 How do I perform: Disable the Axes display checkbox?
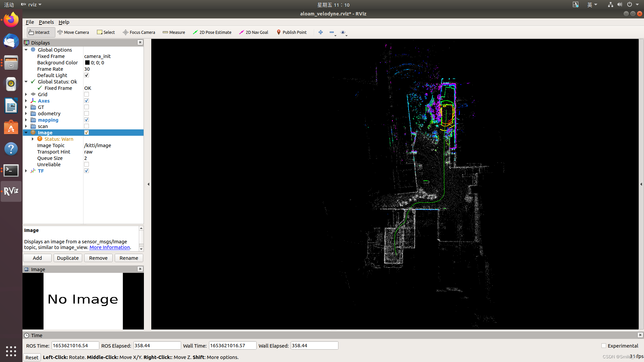click(x=87, y=101)
